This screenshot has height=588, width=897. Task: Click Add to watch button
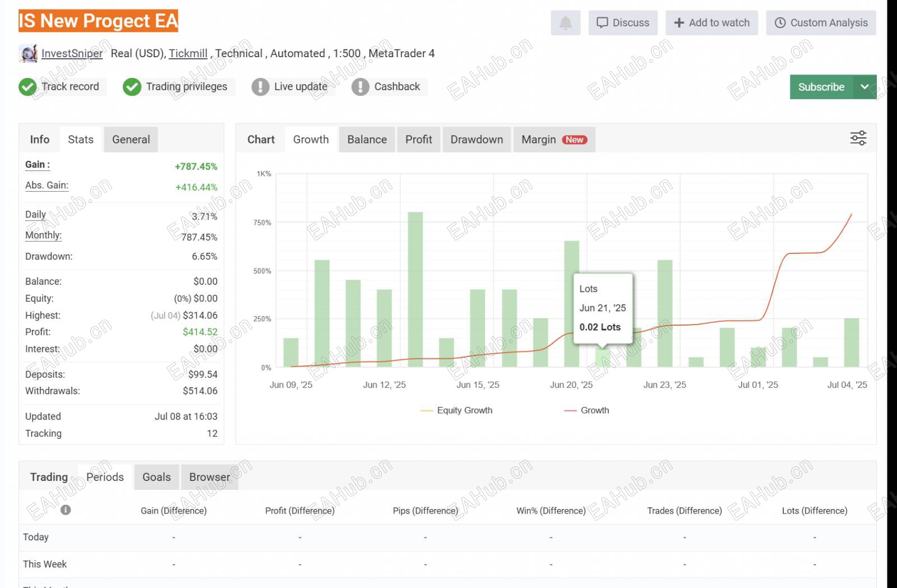coord(711,23)
